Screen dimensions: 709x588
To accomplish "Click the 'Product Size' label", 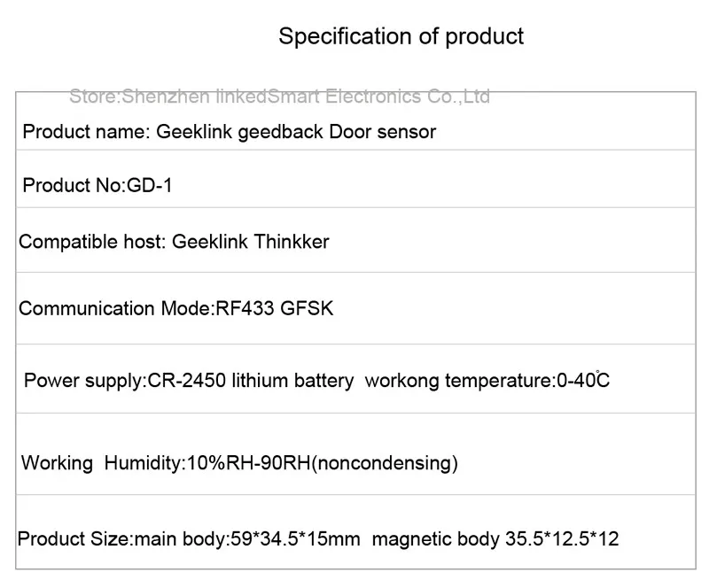I will (x=75, y=539).
